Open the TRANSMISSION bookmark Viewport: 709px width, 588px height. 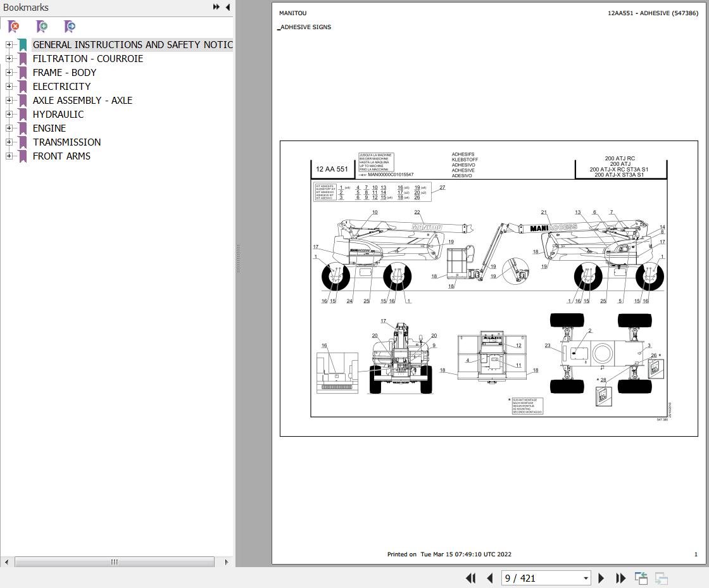click(x=66, y=142)
